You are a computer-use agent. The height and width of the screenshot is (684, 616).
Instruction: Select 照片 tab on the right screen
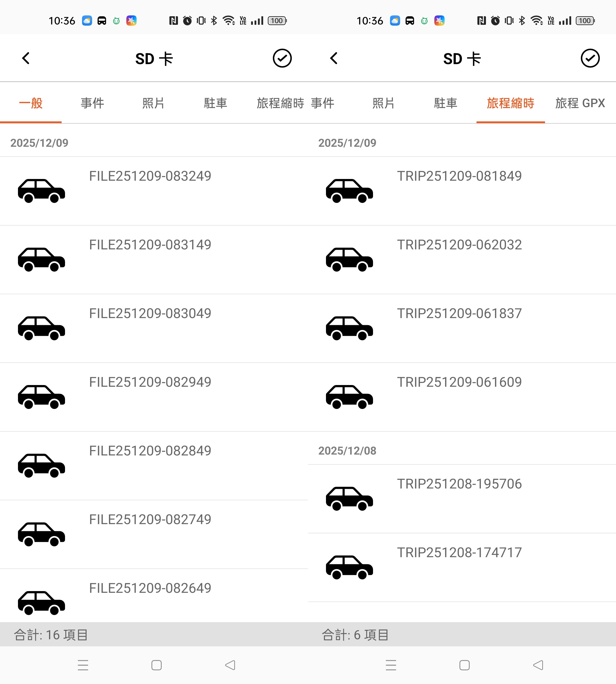(384, 103)
